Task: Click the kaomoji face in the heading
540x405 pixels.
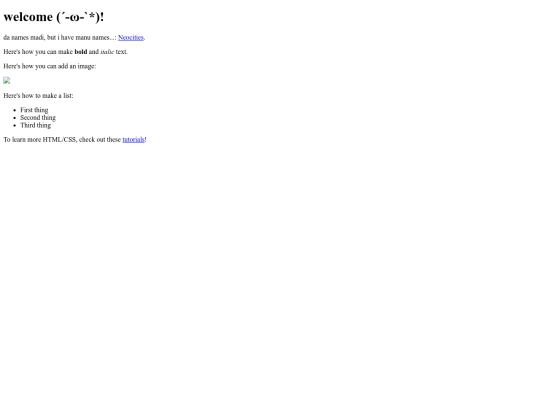Action: coord(78,17)
